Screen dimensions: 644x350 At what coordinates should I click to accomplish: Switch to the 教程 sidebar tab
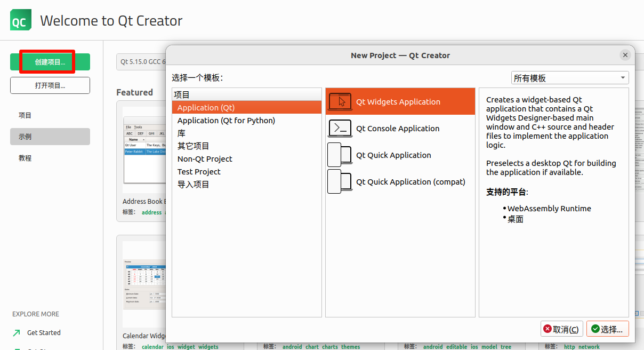[x=50, y=158]
